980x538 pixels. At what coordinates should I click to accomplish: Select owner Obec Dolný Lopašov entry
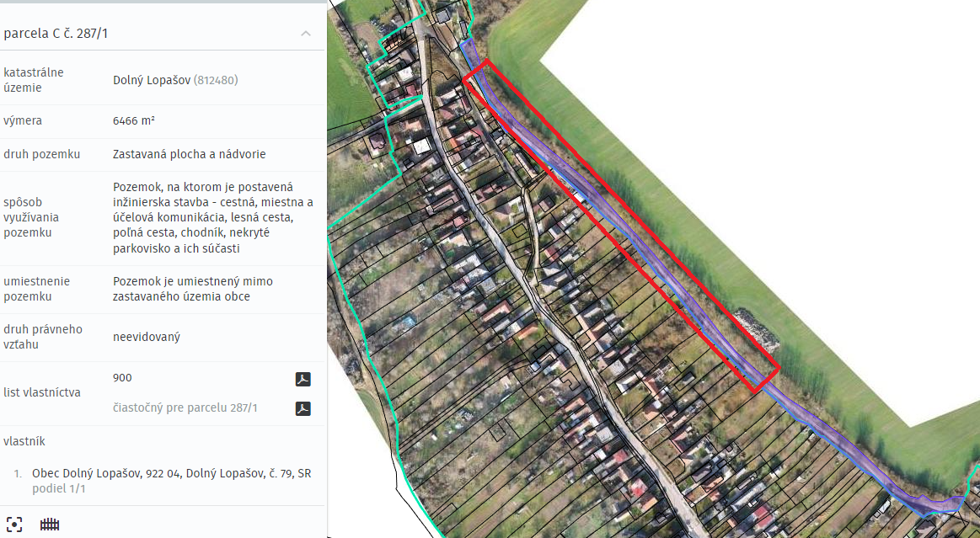pyautogui.click(x=171, y=473)
